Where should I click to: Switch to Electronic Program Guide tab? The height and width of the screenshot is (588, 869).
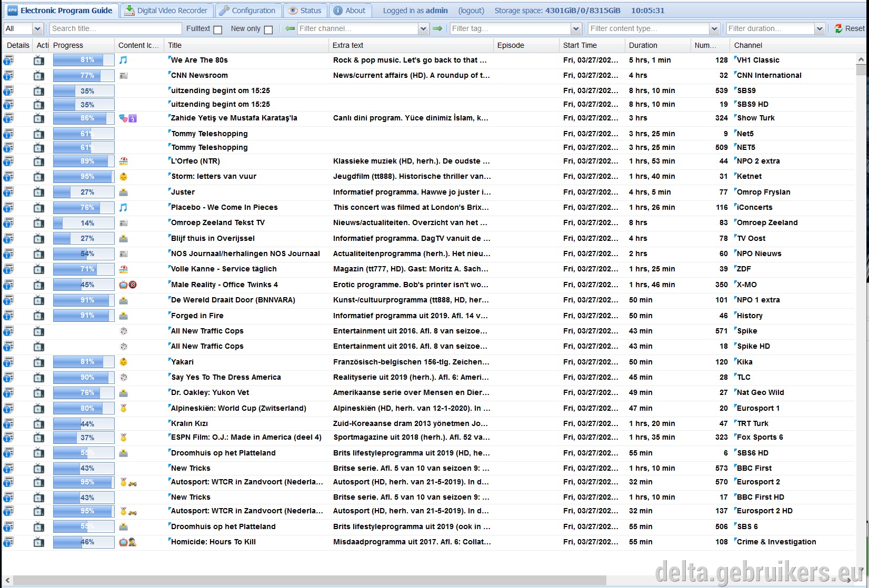pyautogui.click(x=60, y=11)
